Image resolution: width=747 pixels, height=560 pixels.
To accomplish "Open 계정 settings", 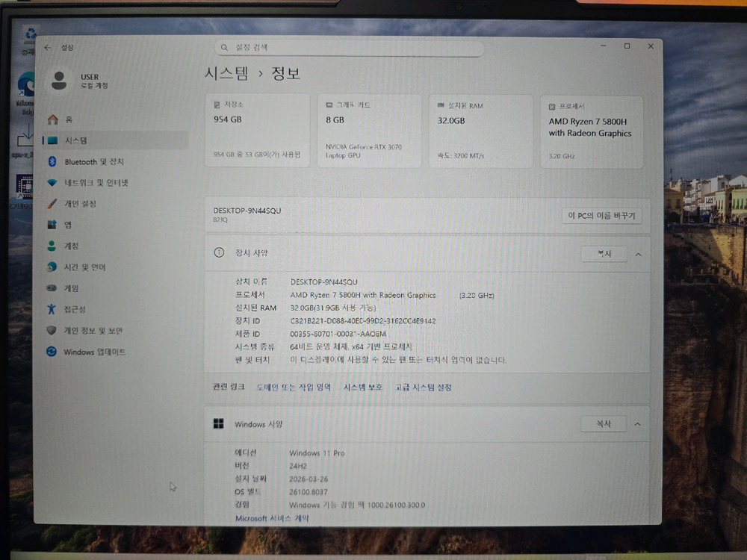I will [x=71, y=246].
